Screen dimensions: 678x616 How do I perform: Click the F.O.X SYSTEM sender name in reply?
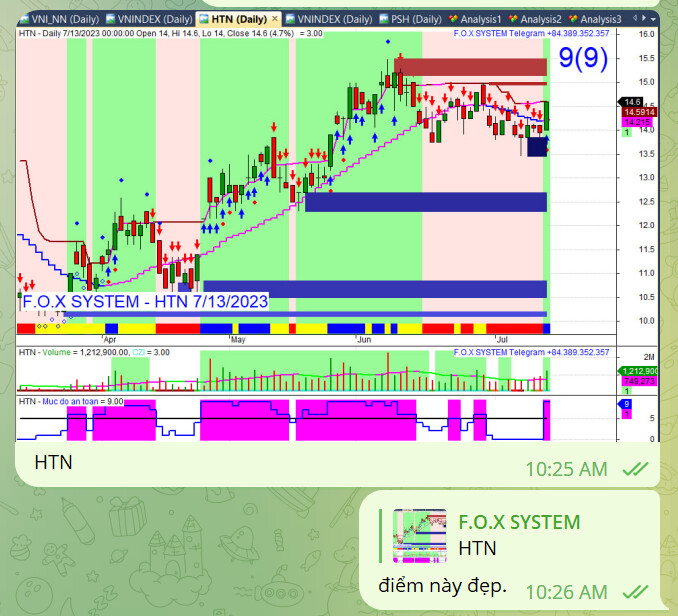coord(519,522)
